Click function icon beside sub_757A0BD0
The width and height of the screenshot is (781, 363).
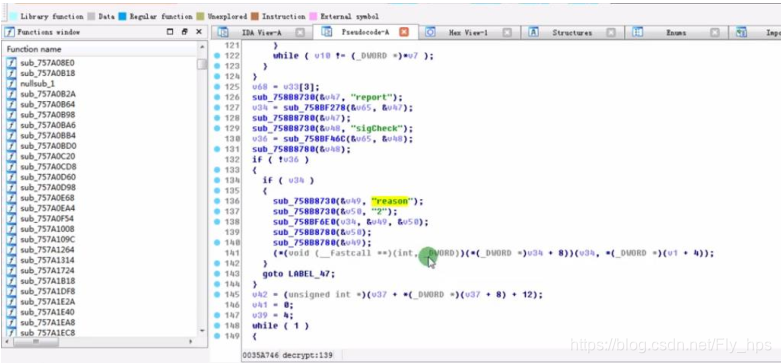(x=11, y=146)
